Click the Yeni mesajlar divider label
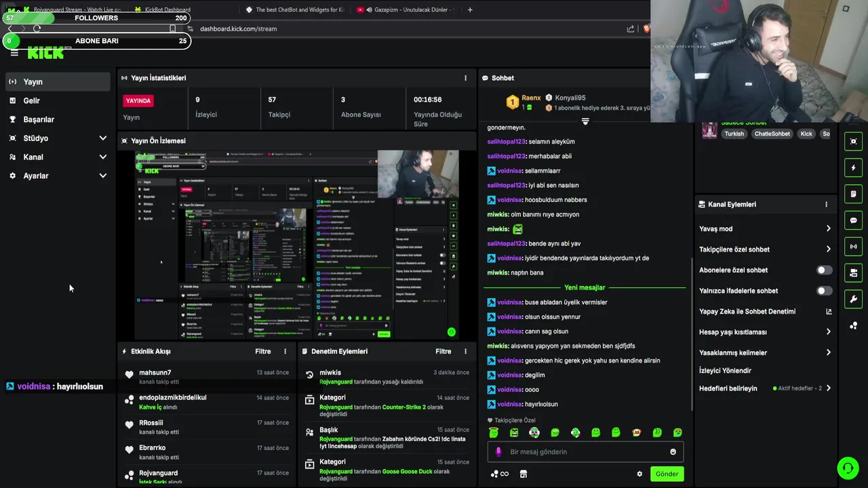The height and width of the screenshot is (488, 868). point(585,287)
